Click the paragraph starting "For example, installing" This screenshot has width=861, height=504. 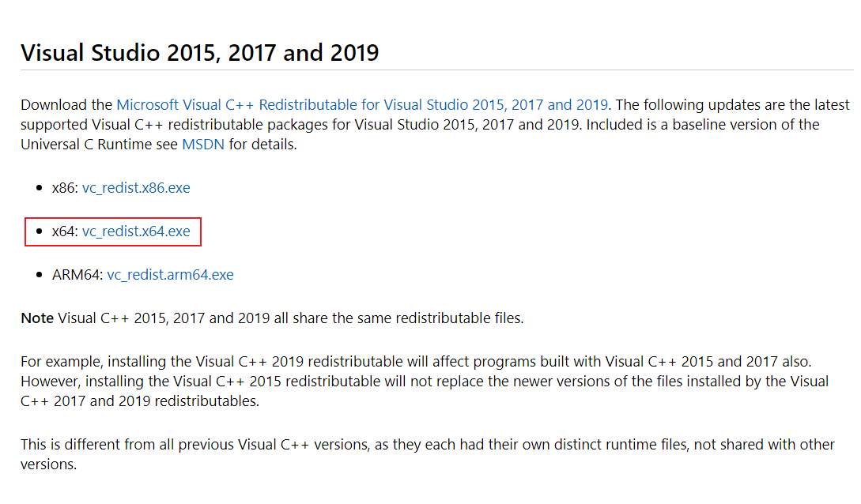coord(425,381)
